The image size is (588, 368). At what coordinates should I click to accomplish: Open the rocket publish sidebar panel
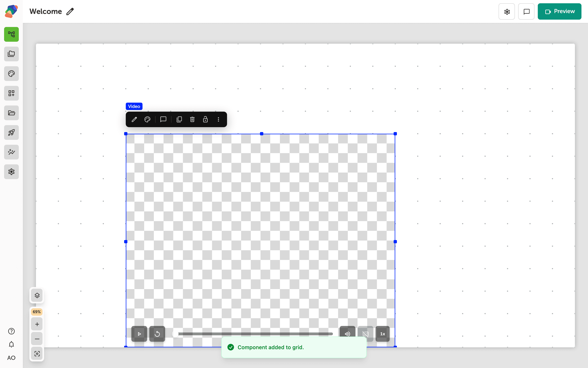point(11,132)
